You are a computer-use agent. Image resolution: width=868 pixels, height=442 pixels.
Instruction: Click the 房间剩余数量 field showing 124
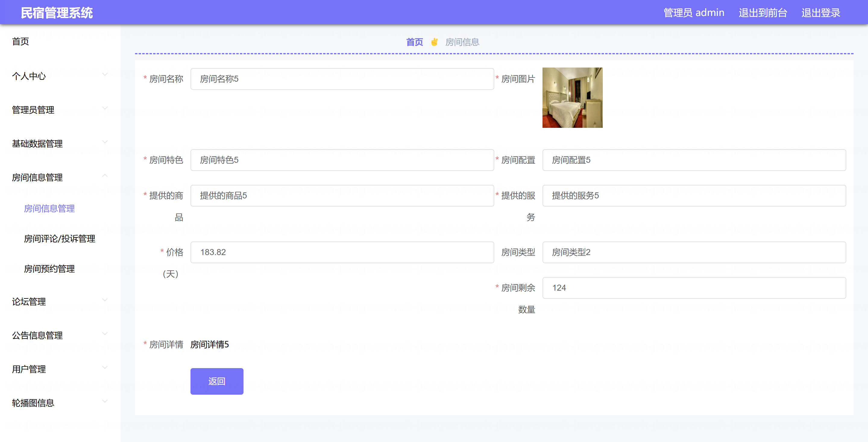tap(694, 288)
